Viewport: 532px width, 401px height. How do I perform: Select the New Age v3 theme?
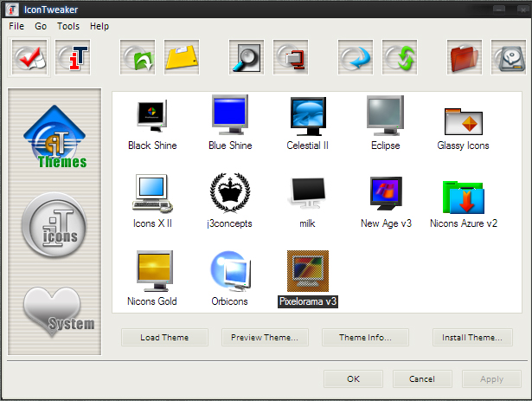(x=386, y=203)
